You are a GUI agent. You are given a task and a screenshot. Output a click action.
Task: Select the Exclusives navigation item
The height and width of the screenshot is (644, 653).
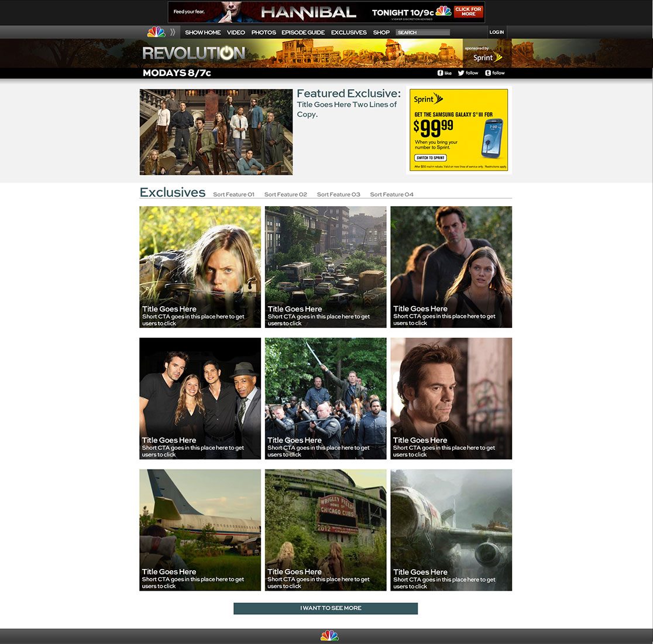coord(349,32)
